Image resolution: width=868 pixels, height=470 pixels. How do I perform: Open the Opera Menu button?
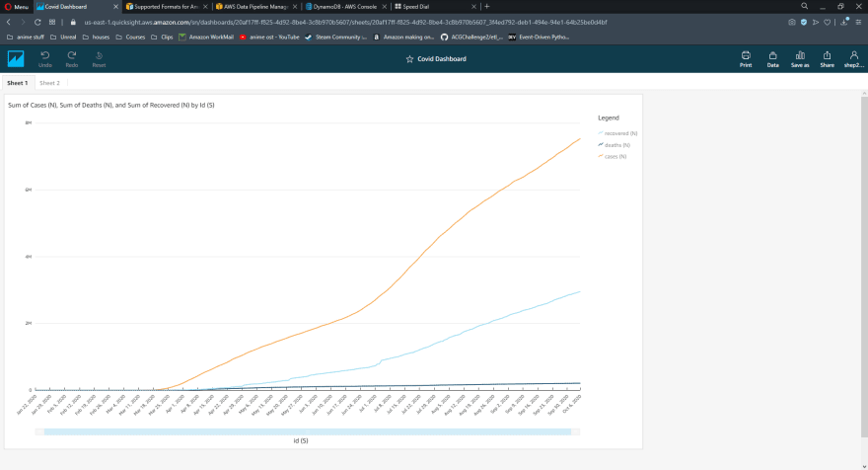click(x=16, y=7)
